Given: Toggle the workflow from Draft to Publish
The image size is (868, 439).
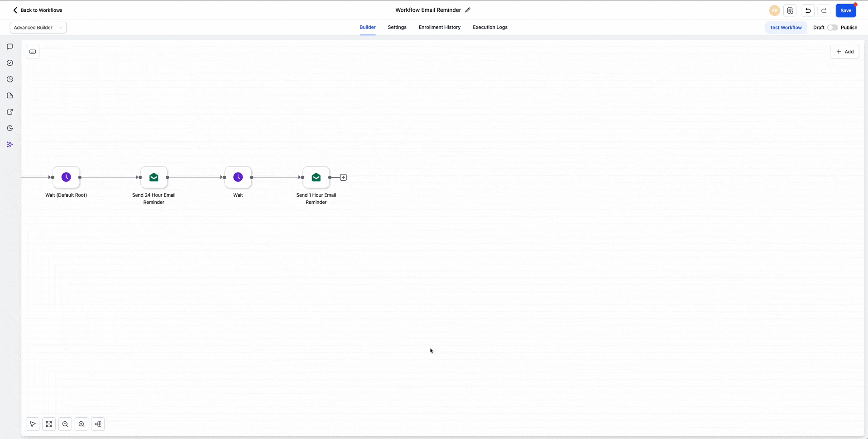Looking at the screenshot, I should [x=832, y=28].
